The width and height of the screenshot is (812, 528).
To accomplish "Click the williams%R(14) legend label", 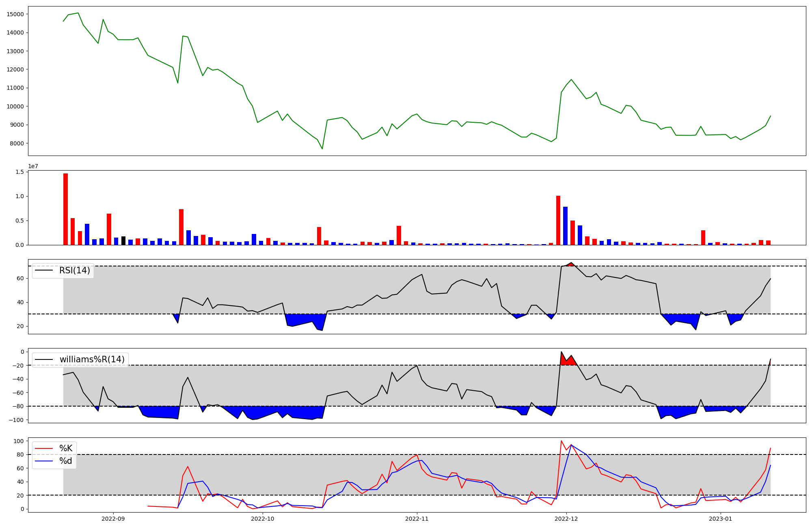I will tap(92, 359).
